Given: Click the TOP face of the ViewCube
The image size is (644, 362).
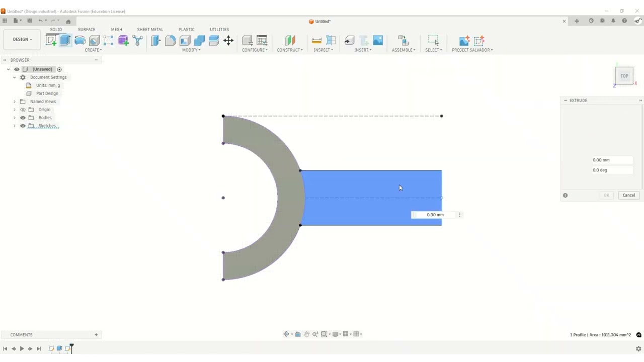Looking at the screenshot, I should click(624, 76).
